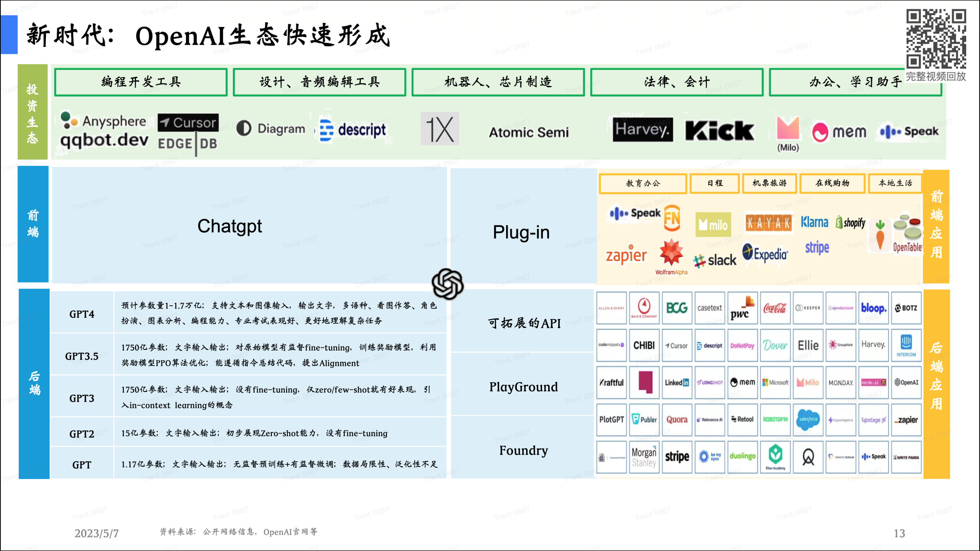The width and height of the screenshot is (980, 551).
Task: Select the "本地生活" plug-in category box
Action: coord(895,184)
